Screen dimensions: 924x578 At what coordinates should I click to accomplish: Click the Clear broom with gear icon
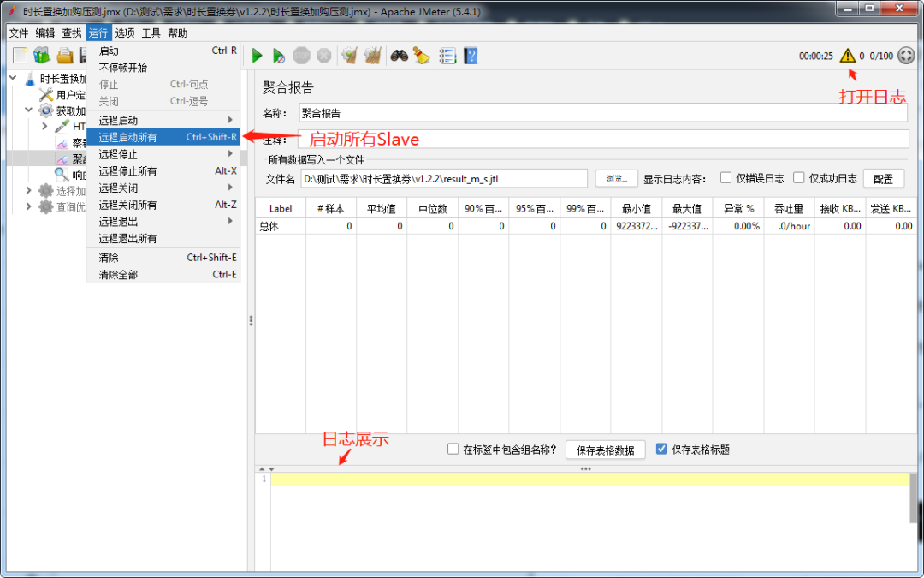tap(350, 56)
